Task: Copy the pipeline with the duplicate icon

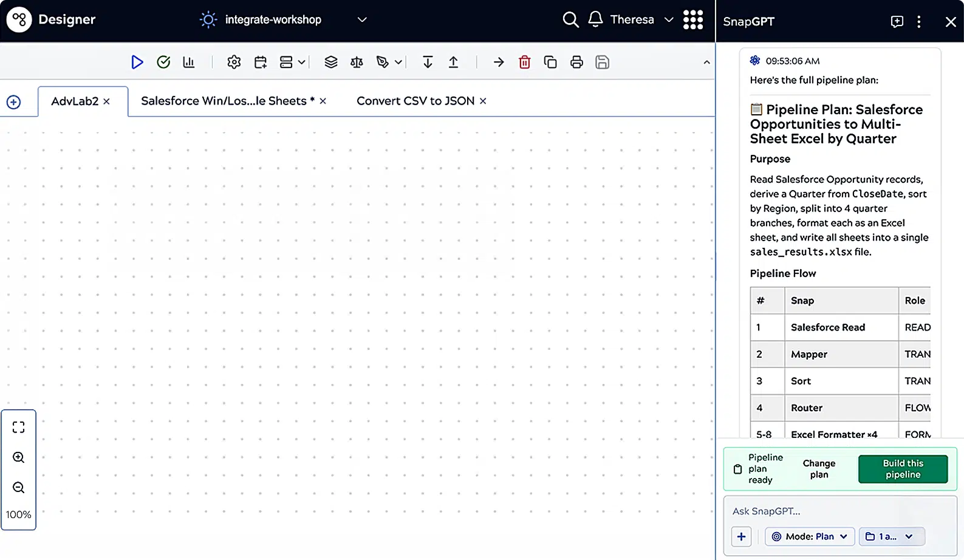Action: (550, 62)
